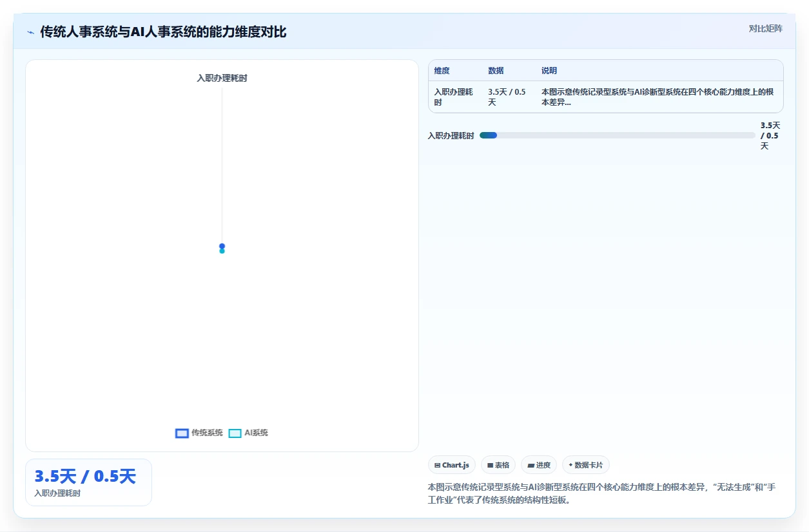Click the 表格 tag chip
Screen dimensions: 809x532
coord(498,465)
